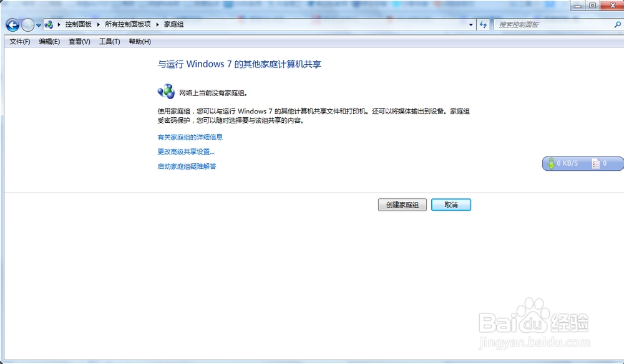This screenshot has height=364, width=624.
Task: Click the green download arrow in the speed widget
Action: [551, 163]
